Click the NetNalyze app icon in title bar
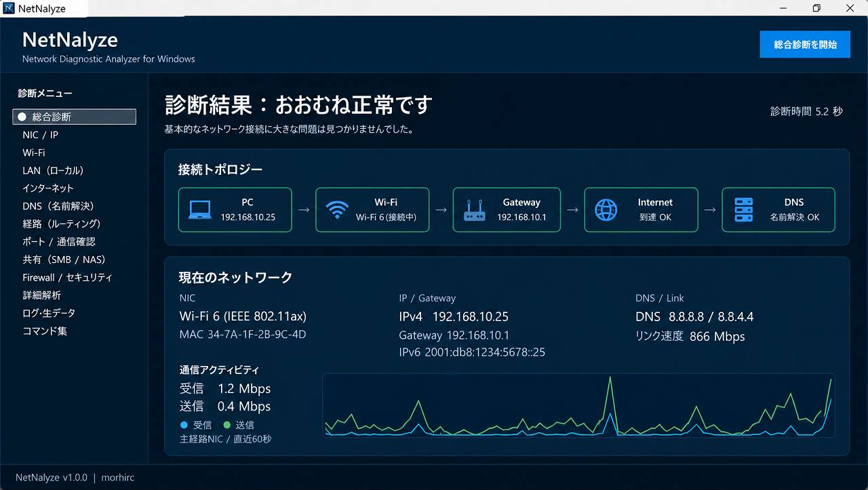The image size is (868, 490). click(x=9, y=8)
